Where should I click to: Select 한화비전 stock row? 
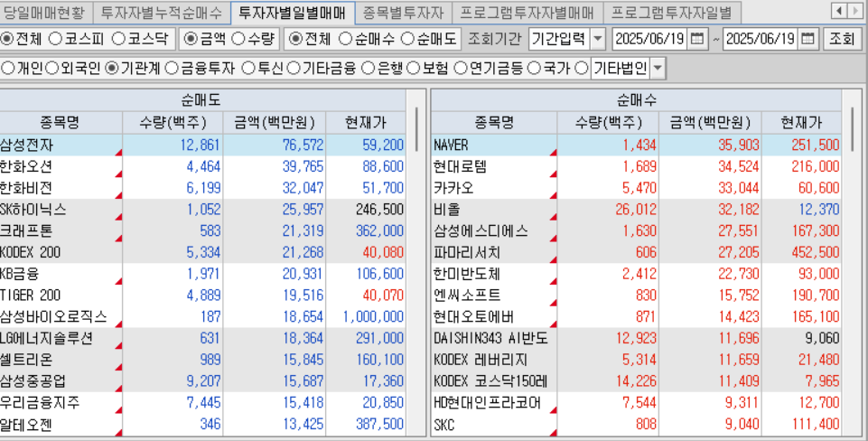(x=202, y=188)
